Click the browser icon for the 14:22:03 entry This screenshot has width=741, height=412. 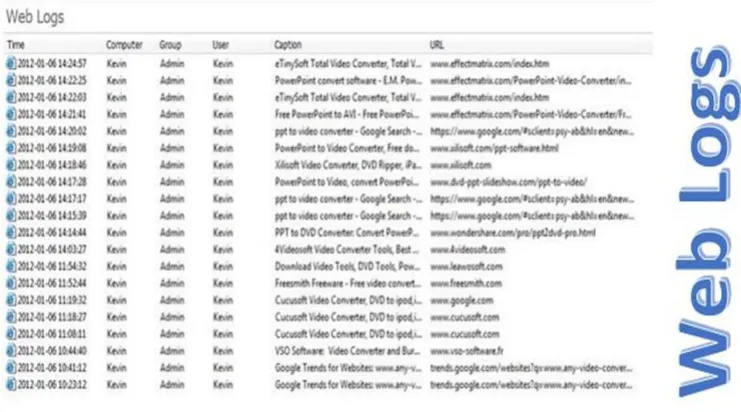pyautogui.click(x=11, y=97)
